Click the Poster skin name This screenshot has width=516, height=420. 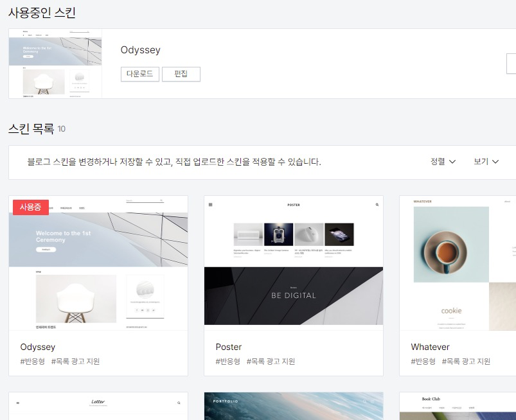click(x=229, y=347)
